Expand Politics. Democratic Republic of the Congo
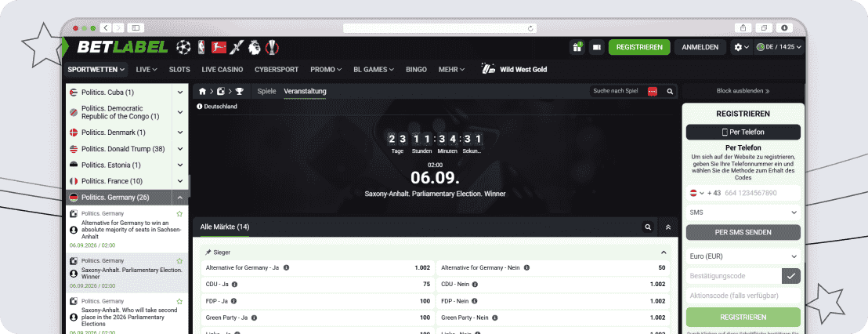Screen dimensions: 868x334 180,112
